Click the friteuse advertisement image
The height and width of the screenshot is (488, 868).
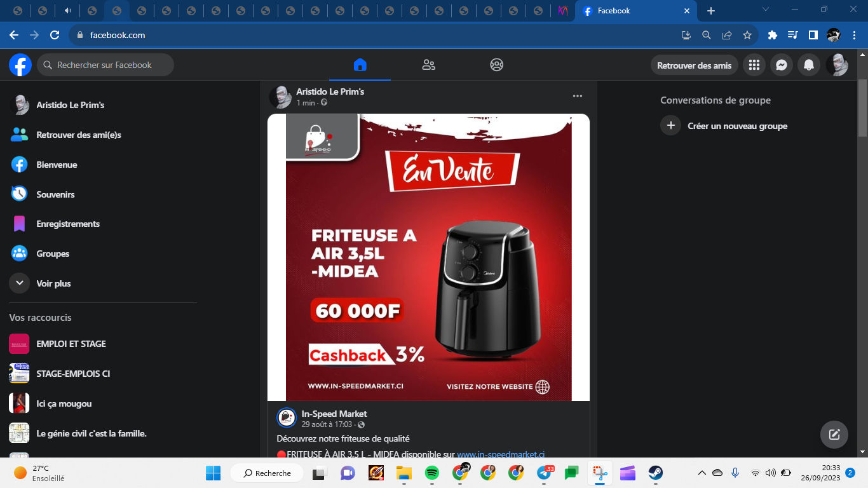pyautogui.click(x=428, y=257)
